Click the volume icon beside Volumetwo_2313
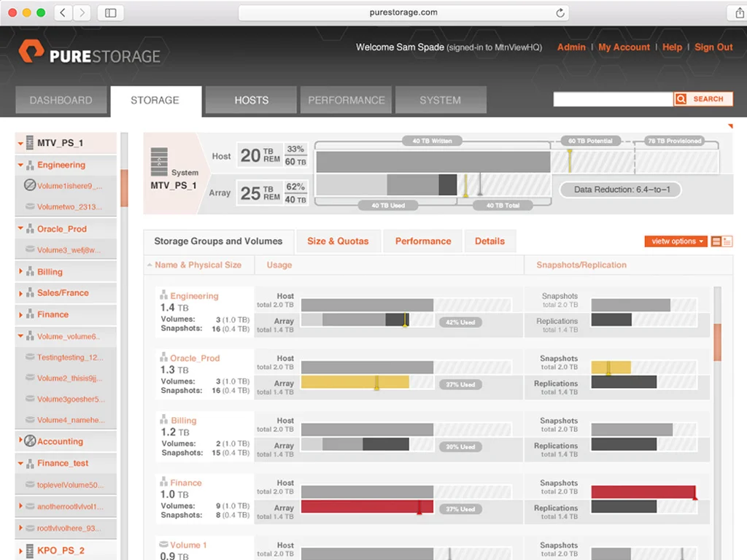Viewport: 747px width, 560px height. [29, 206]
